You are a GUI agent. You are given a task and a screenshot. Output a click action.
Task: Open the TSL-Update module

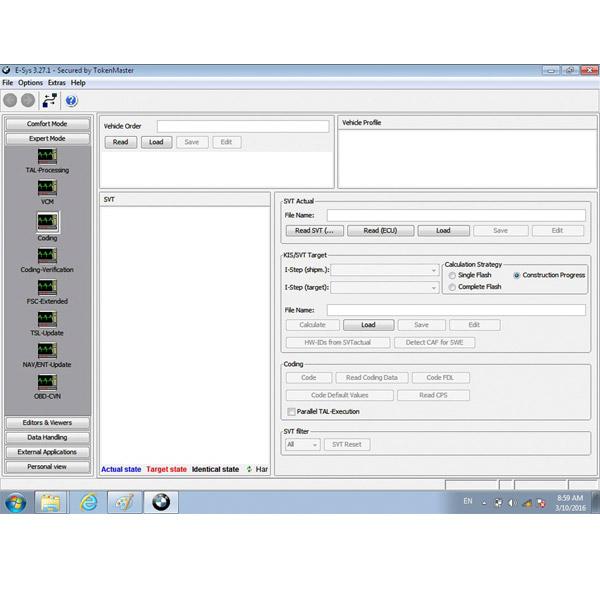[47, 319]
